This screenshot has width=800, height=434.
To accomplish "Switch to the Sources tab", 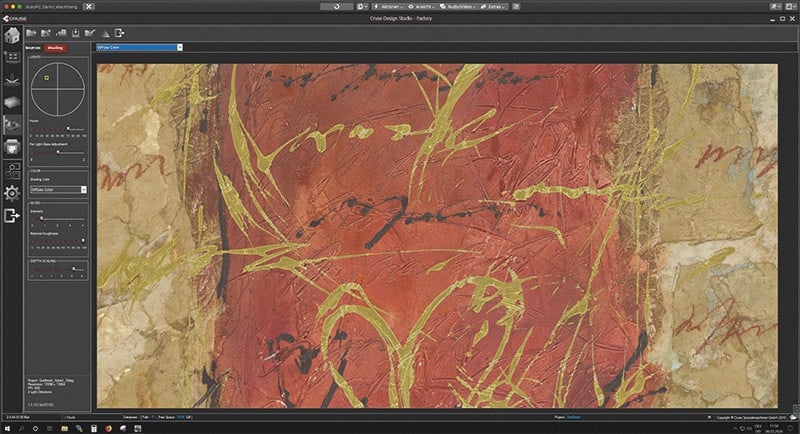I will pos(33,48).
